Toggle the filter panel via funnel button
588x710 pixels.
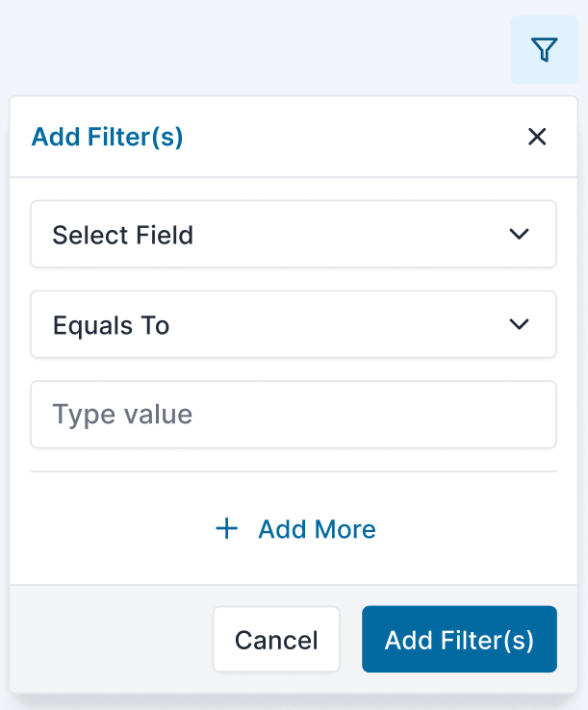tap(545, 49)
